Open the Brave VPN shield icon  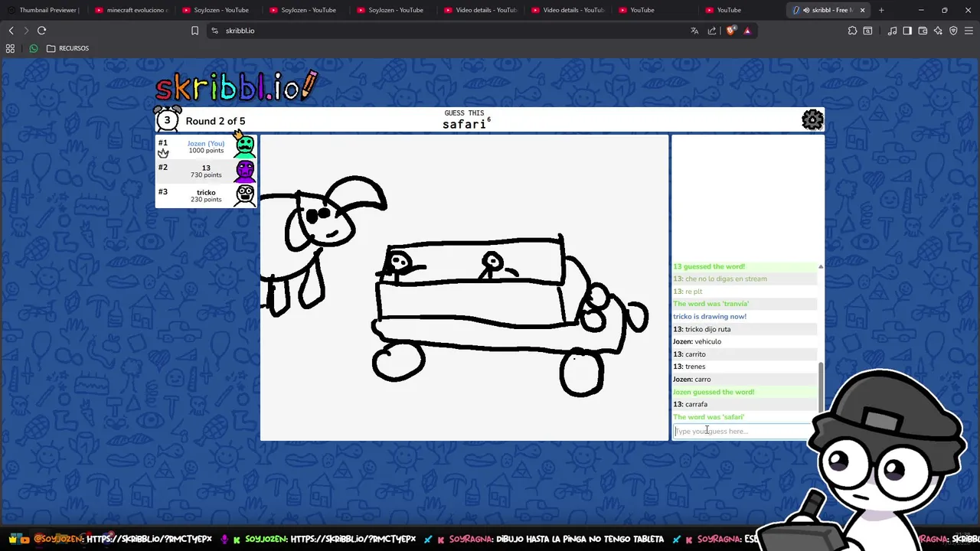point(953,31)
